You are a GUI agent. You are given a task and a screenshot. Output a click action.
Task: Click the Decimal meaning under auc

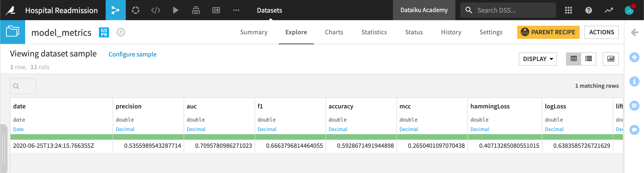click(196, 129)
